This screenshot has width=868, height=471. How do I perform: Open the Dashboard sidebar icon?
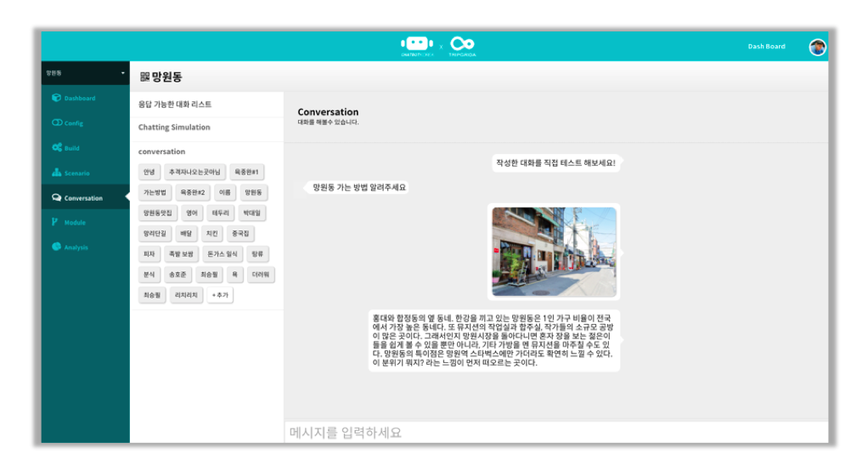click(56, 98)
